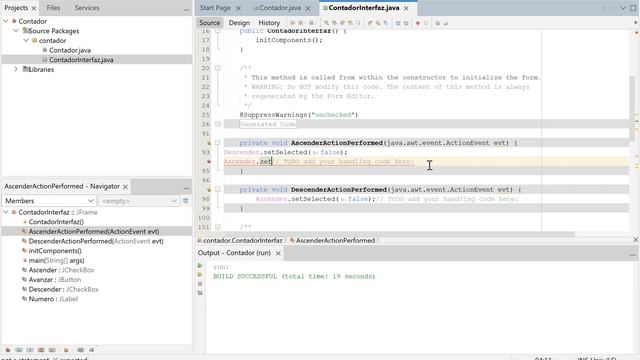The image size is (640, 360).
Task: Re-run project from Output panel
Action: [200, 266]
